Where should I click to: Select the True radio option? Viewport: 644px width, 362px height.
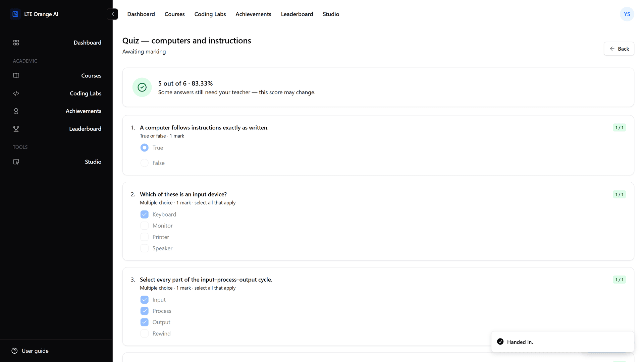(145, 148)
